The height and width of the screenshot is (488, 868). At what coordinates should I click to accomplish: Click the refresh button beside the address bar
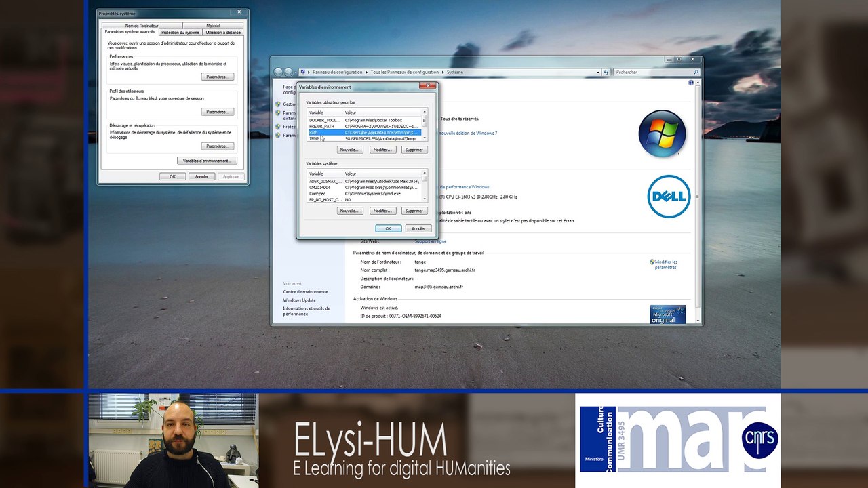pyautogui.click(x=606, y=72)
